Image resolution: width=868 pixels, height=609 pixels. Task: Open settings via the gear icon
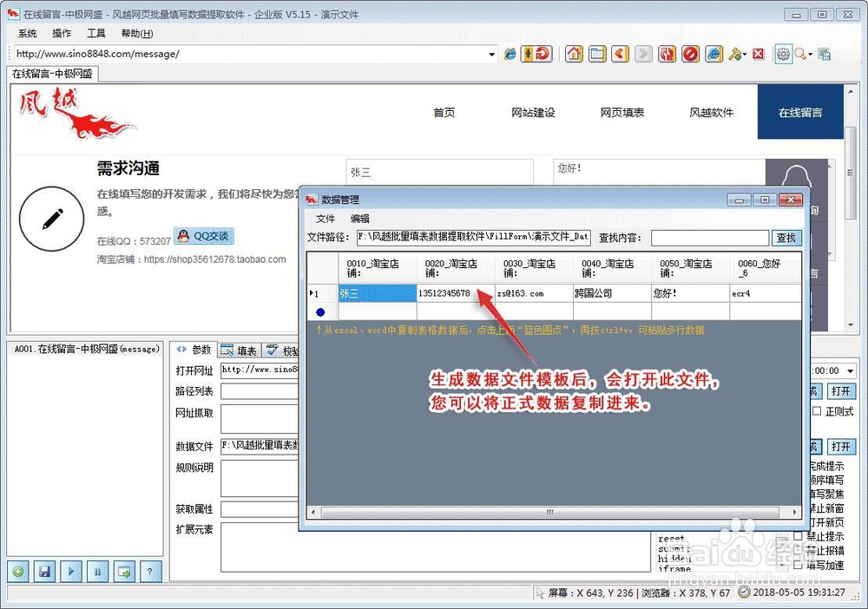pos(783,54)
